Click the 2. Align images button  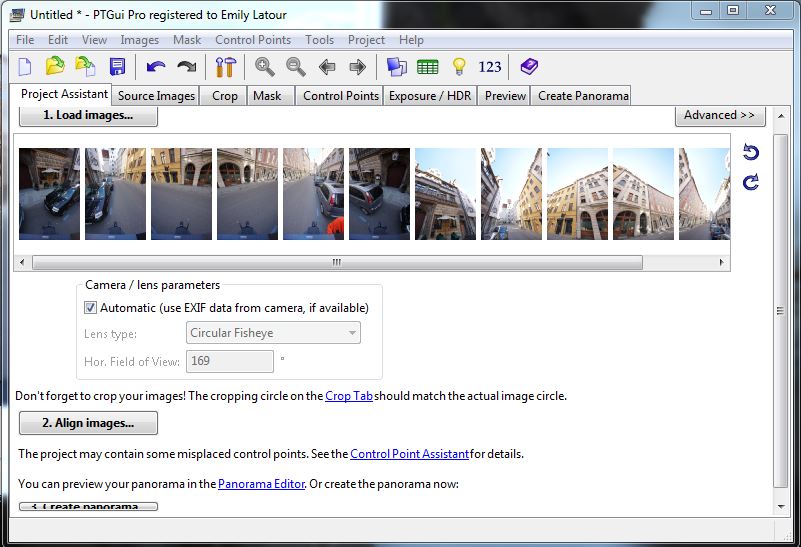(x=88, y=423)
